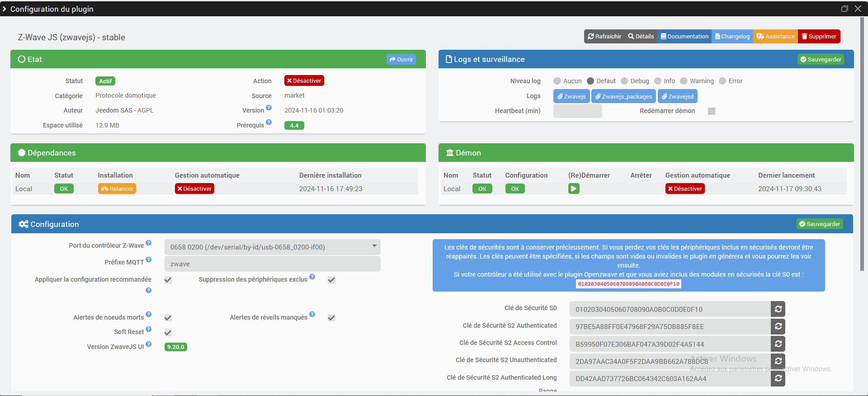The width and height of the screenshot is (868, 396).
Task: Click help icon under Appliquer la configuration recommandée
Action: 149,290
